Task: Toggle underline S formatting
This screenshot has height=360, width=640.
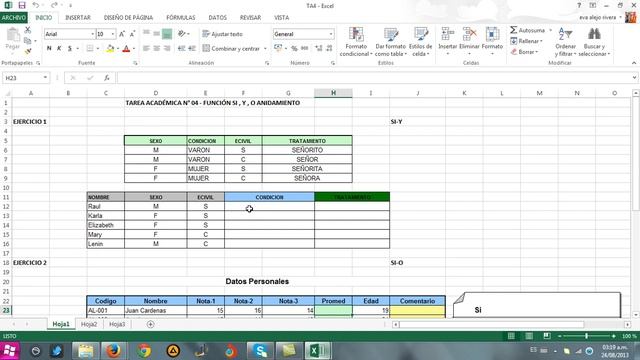Action: pos(70,48)
